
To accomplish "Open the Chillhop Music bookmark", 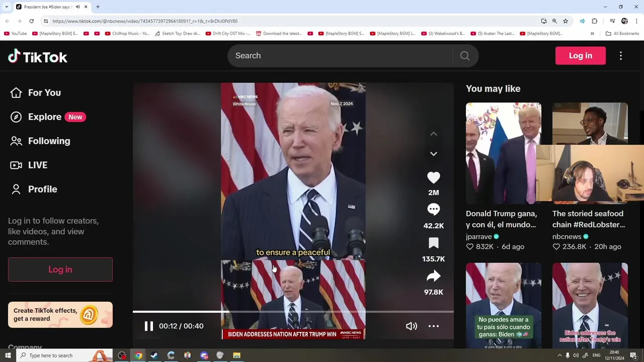I will pos(127,34).
